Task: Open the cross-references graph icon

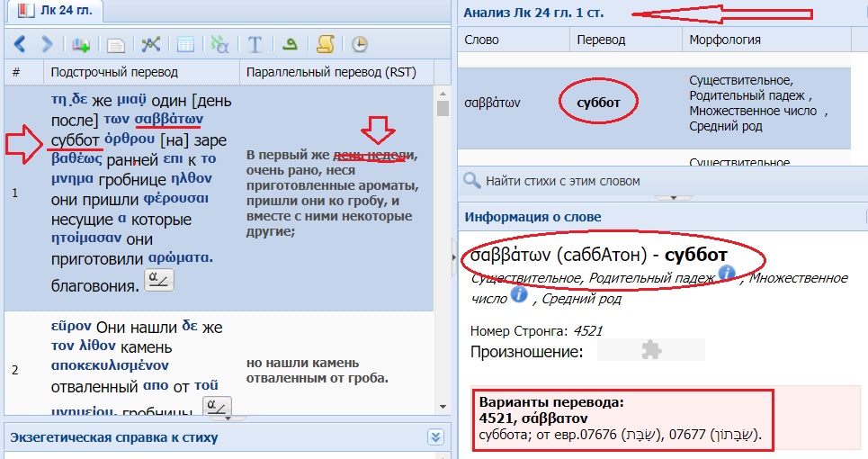Action: [151, 43]
